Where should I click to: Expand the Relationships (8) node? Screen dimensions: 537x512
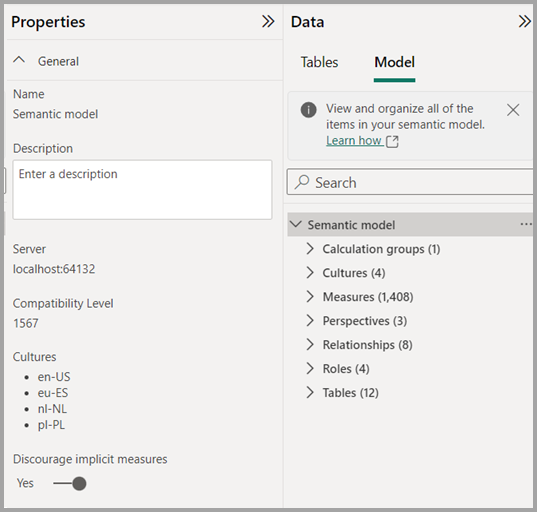click(310, 345)
